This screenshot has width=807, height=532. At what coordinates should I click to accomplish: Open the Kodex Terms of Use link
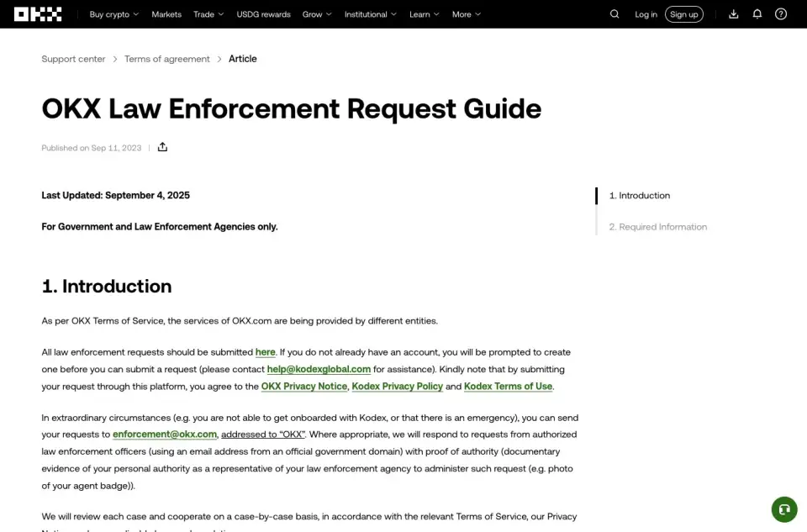coord(509,387)
